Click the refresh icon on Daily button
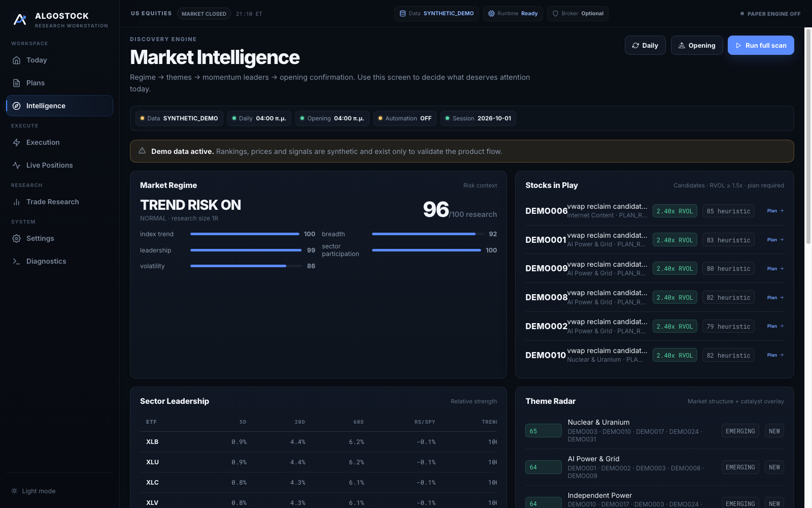 (635, 45)
